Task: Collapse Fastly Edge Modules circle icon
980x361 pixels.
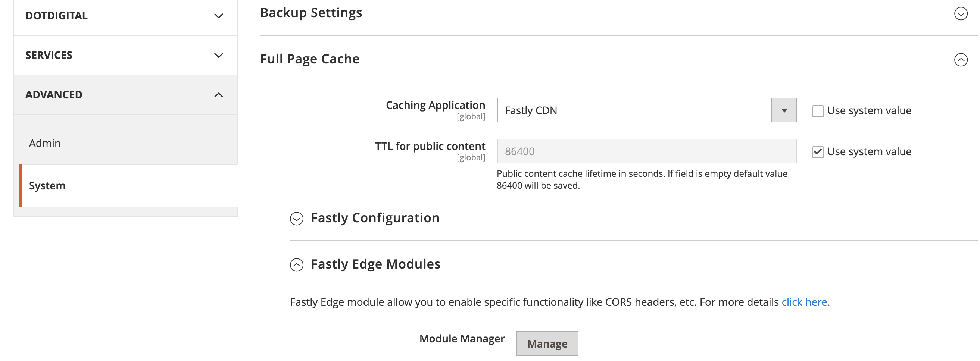Action: (x=297, y=265)
